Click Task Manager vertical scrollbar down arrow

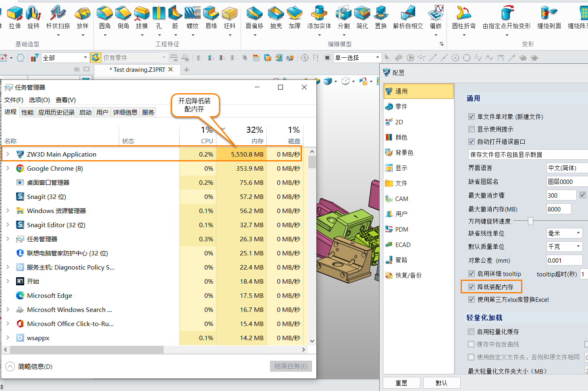(x=312, y=341)
